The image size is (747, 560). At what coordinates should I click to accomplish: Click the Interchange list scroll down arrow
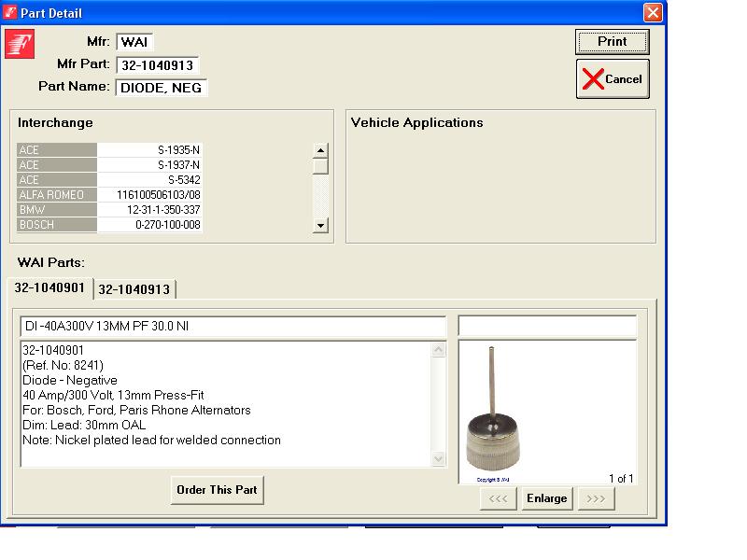(x=320, y=225)
